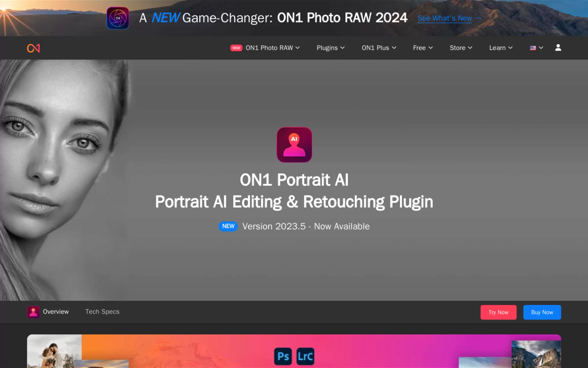Open the user account icon
This screenshot has height=368, width=588.
(558, 48)
